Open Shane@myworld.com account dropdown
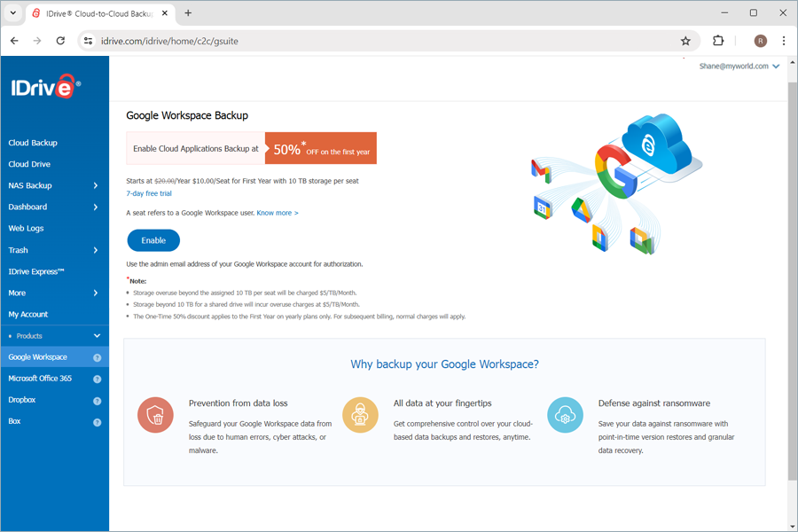Viewport: 798px width, 532px height. (739, 66)
